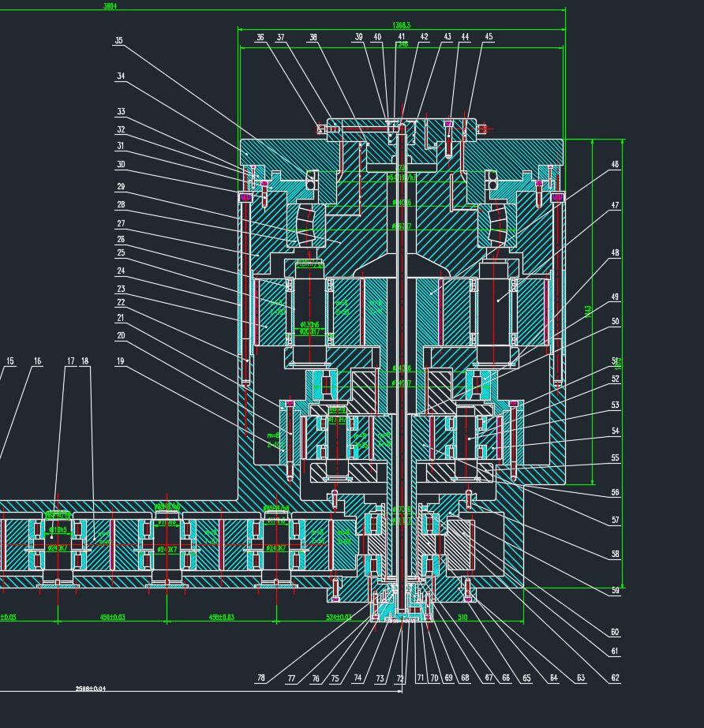The image size is (704, 728).
Task: Click balloon number 36 at top
Action: (x=260, y=37)
